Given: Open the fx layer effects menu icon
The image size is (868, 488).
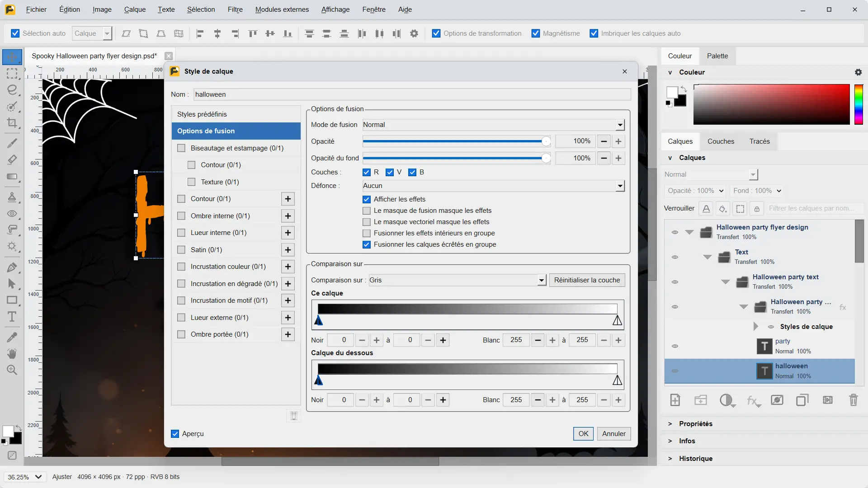Looking at the screenshot, I should click(753, 400).
